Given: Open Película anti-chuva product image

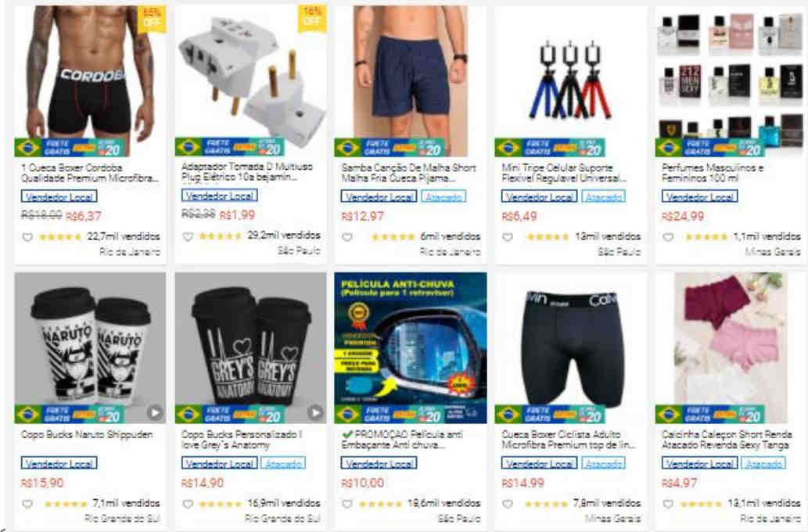Looking at the screenshot, I should (x=410, y=348).
